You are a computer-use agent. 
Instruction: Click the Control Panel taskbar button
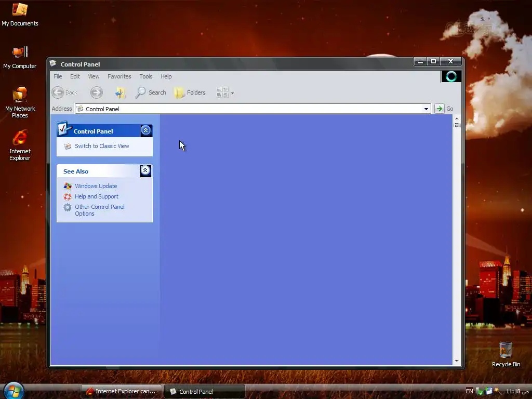(x=204, y=391)
